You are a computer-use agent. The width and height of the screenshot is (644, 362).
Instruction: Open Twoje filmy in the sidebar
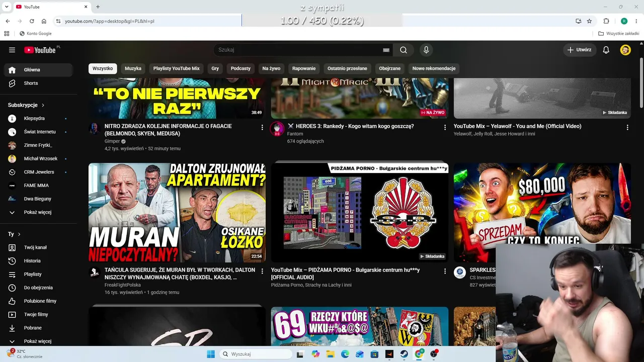coord(38,314)
